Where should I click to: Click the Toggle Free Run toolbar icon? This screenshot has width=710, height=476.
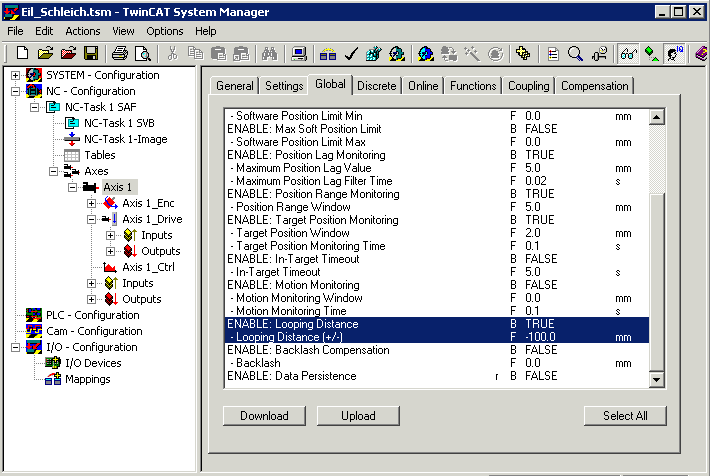tap(495, 54)
